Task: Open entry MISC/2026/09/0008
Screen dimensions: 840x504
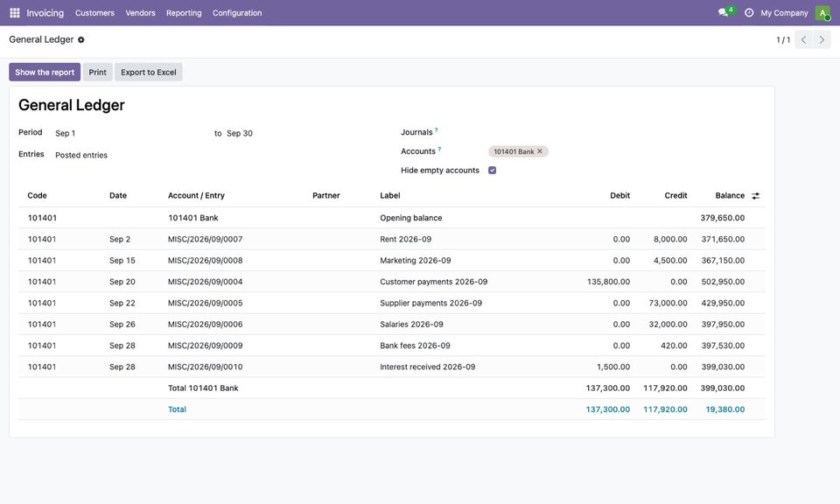Action: coord(205,261)
